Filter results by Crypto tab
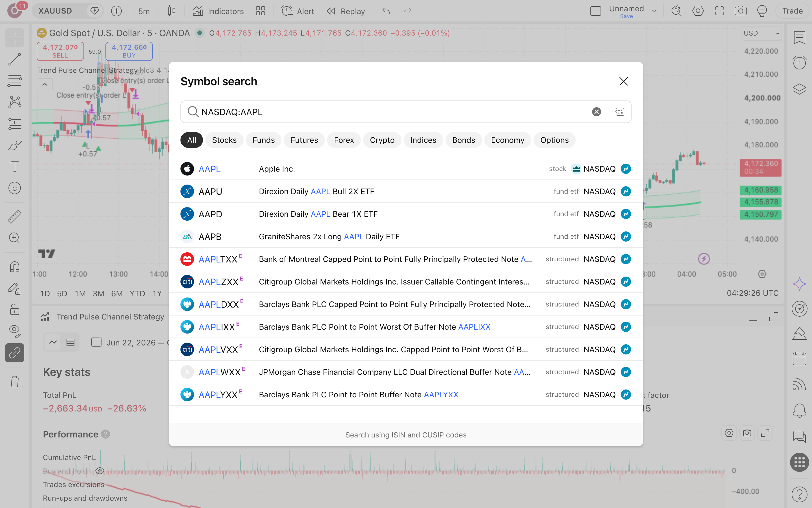 pyautogui.click(x=382, y=140)
